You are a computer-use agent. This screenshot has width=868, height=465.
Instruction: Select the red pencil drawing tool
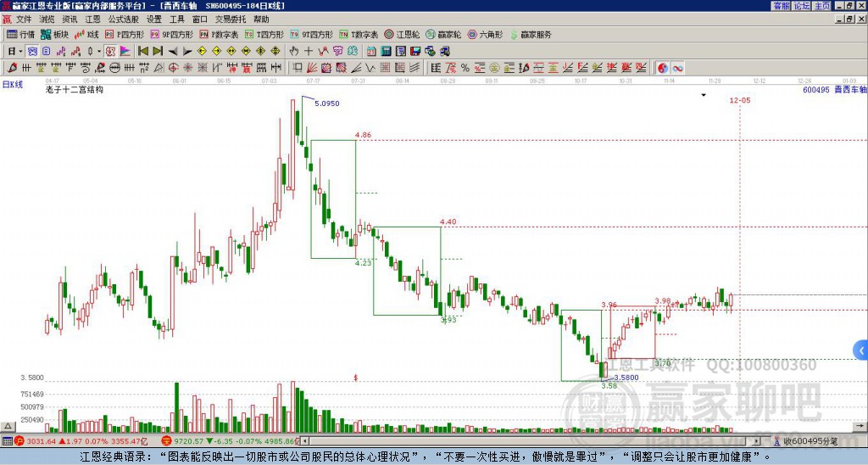[12, 68]
